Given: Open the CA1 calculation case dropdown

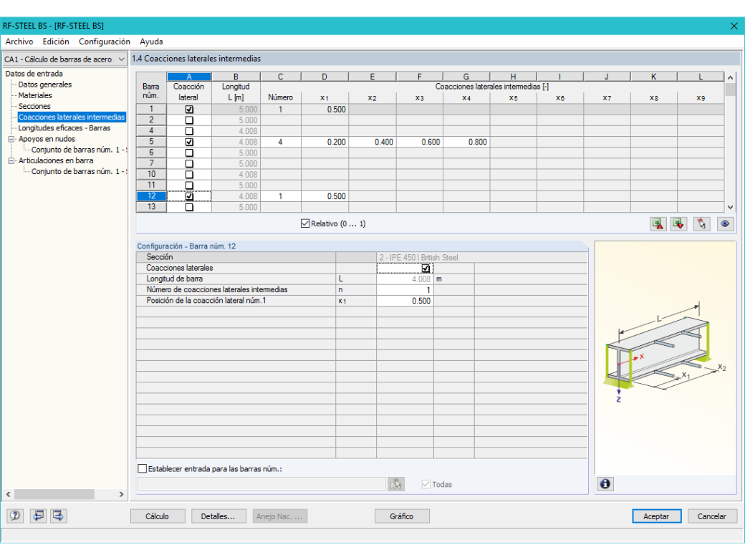Looking at the screenshot, I should pyautogui.click(x=122, y=59).
